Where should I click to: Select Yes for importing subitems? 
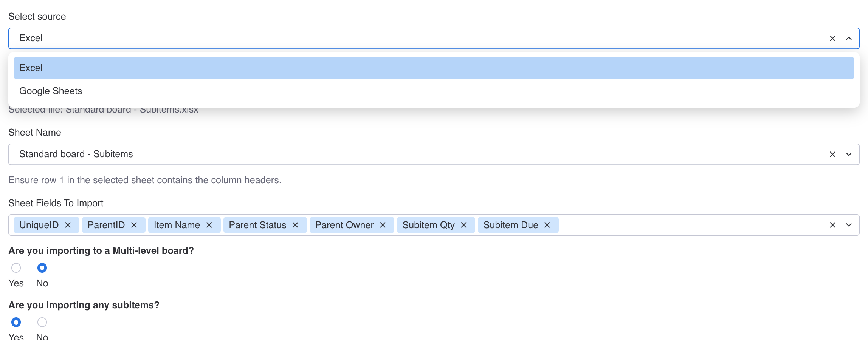coord(16,322)
